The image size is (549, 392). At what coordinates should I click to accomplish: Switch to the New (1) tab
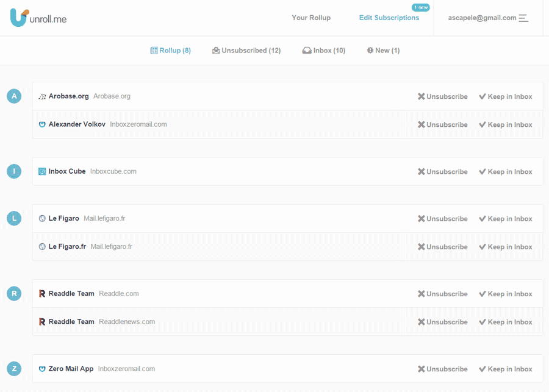click(x=383, y=51)
